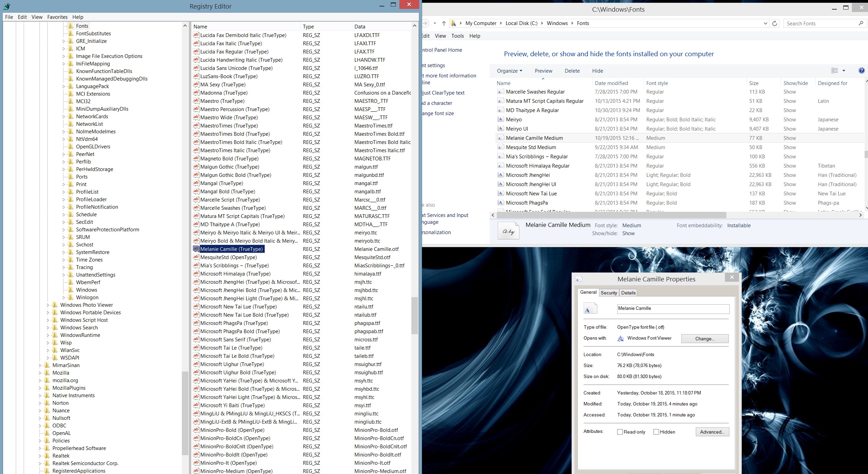Click the refresh icon in Fonts address bar

pyautogui.click(x=775, y=23)
